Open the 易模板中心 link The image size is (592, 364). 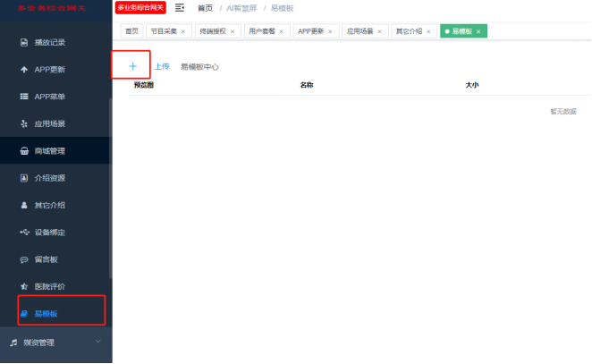[x=199, y=67]
